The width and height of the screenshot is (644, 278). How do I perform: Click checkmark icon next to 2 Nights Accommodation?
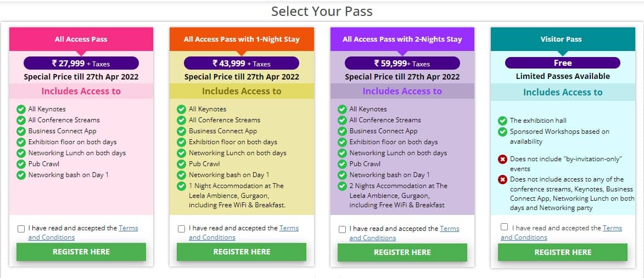342,186
